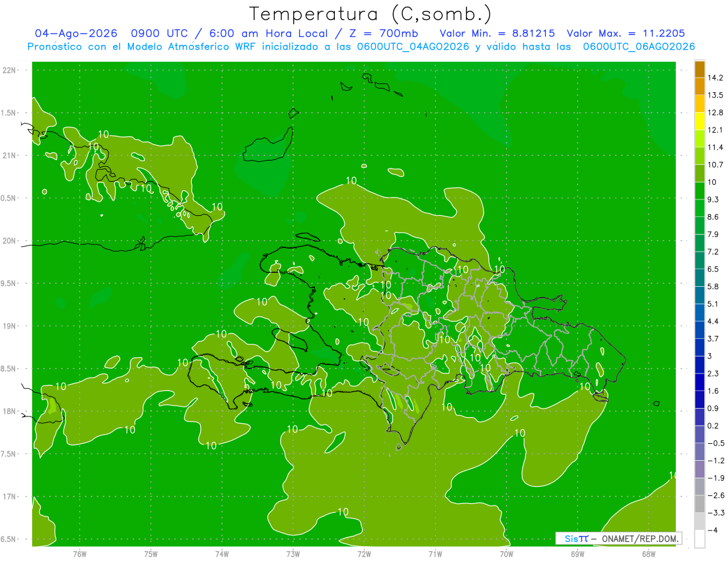
Task: Select the date text '04-Ago-2026'
Action: (x=76, y=34)
